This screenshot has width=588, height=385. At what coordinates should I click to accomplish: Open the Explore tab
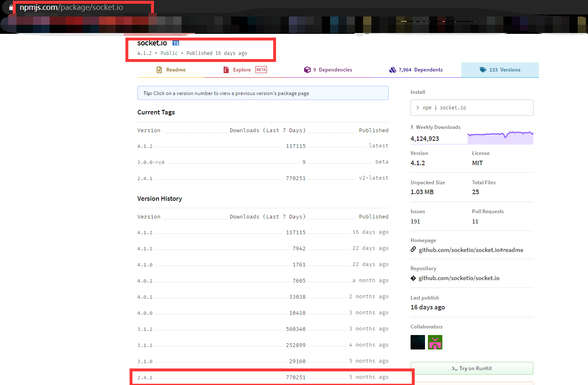245,70
